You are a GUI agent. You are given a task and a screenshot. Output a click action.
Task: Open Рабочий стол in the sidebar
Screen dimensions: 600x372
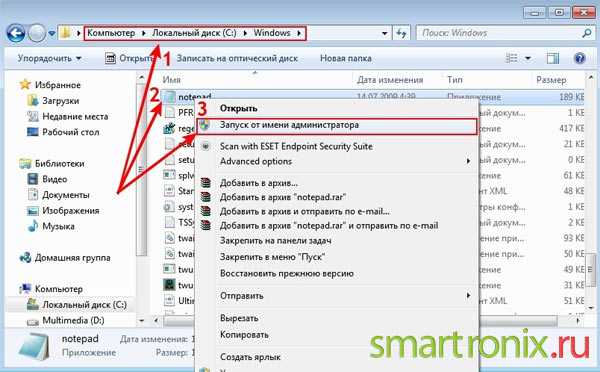click(70, 132)
